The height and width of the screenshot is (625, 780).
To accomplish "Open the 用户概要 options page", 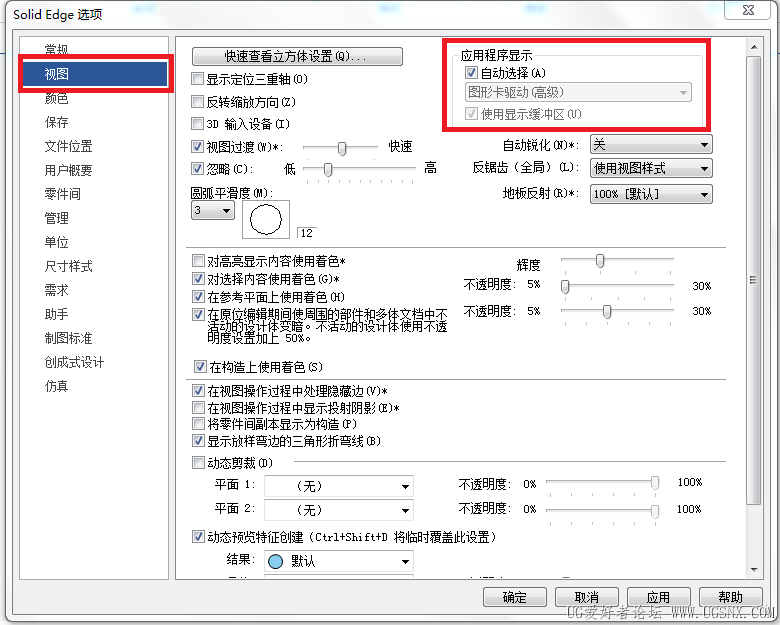I will pyautogui.click(x=68, y=170).
